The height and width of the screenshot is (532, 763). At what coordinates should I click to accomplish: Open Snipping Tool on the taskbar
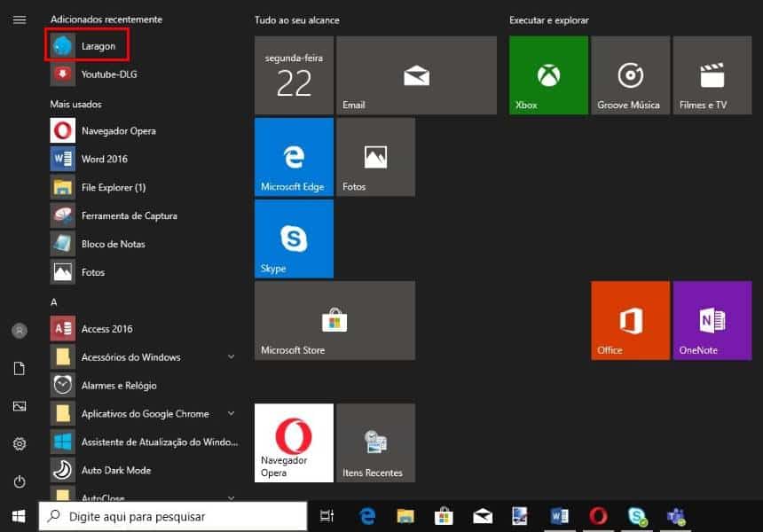520,516
